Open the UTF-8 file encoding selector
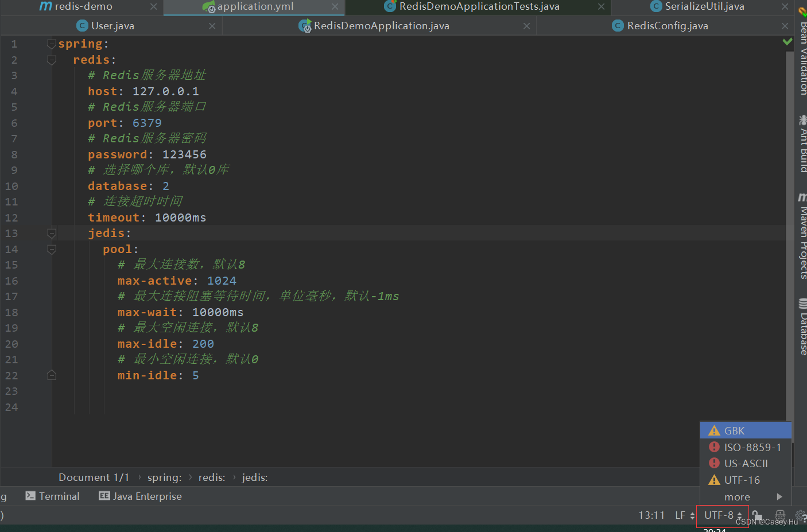This screenshot has width=807, height=532. pyautogui.click(x=720, y=515)
